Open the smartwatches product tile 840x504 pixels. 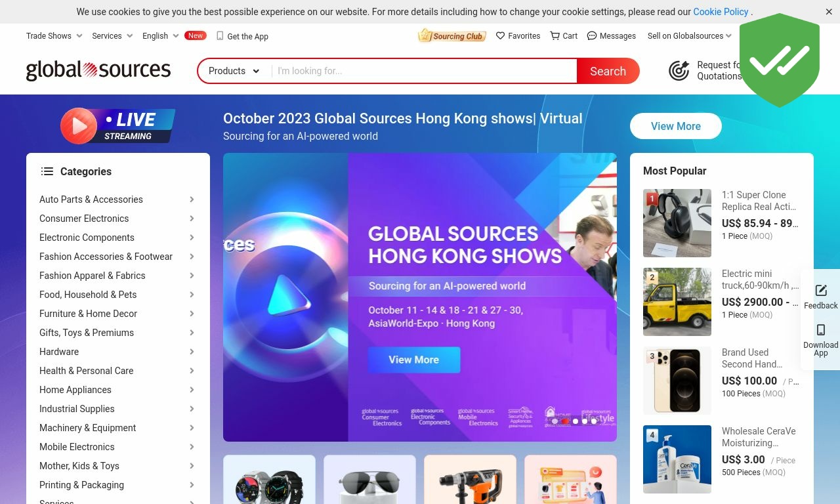pos(269,480)
